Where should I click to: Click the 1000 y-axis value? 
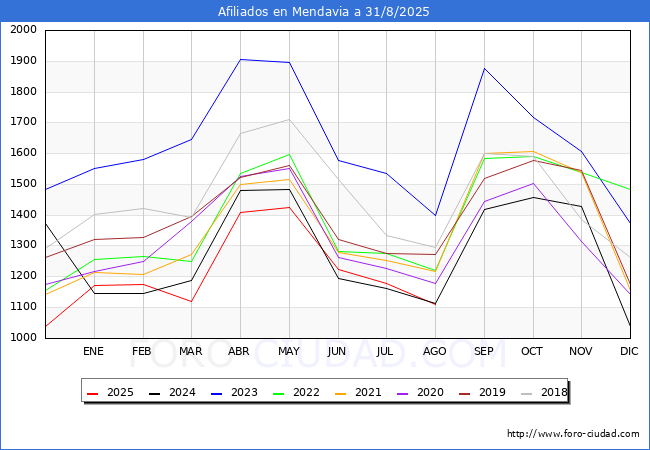[24, 338]
